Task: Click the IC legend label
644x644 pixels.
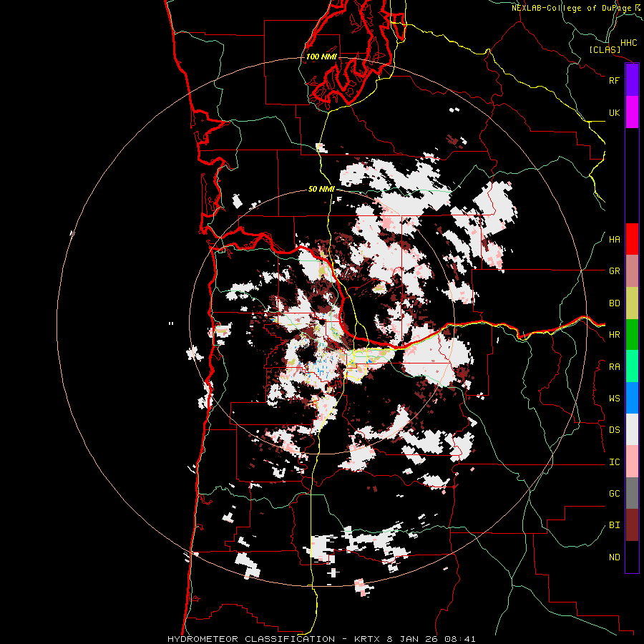Action: tap(614, 462)
